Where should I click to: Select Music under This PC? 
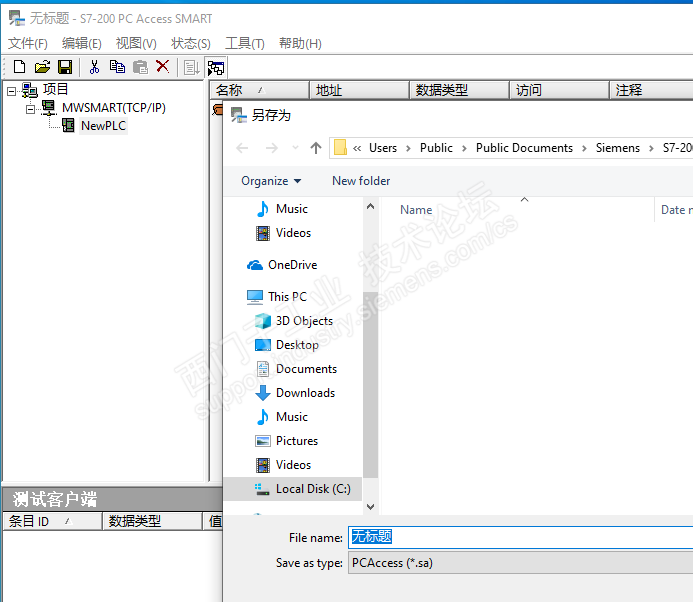pyautogui.click(x=282, y=417)
